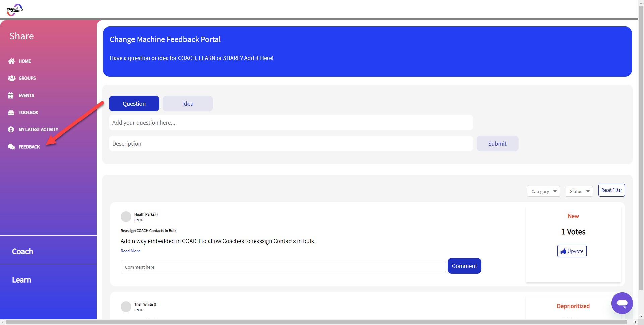Screen dimensions: 644x325
Task: Click the scroll right arrow at bottom
Action: (x=635, y=322)
